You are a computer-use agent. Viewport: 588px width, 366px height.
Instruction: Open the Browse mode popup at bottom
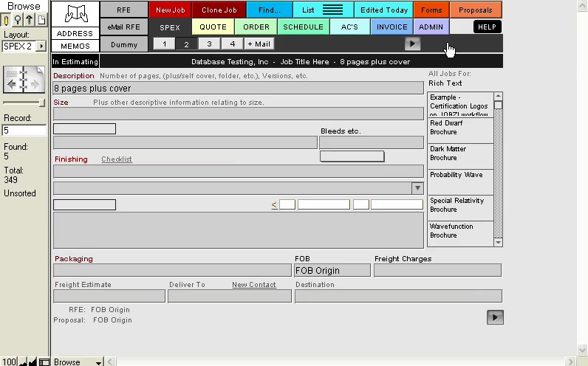click(x=78, y=362)
